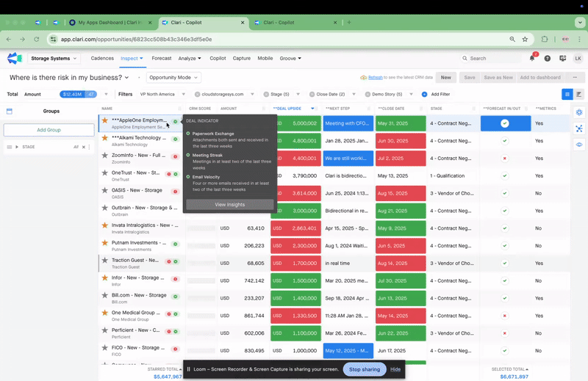Image resolution: width=588 pixels, height=381 pixels.
Task: Open the Opportunity Mode dropdown
Action: (173, 78)
